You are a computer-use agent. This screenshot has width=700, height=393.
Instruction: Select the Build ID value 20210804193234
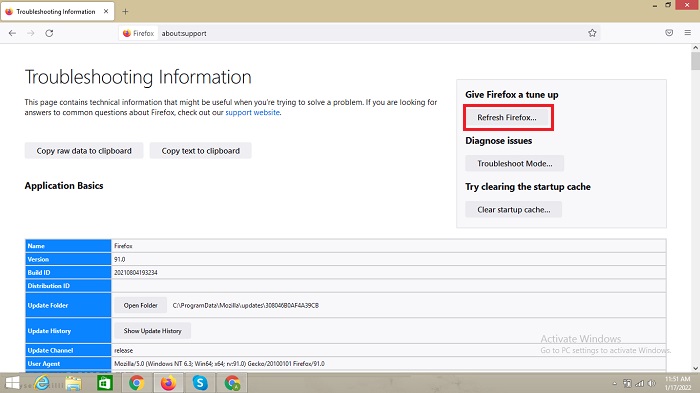(x=136, y=272)
